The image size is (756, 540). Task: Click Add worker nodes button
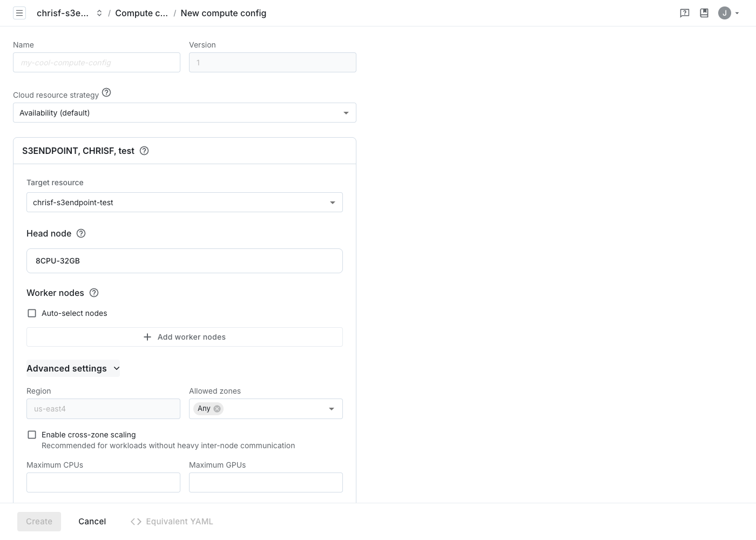(x=184, y=337)
